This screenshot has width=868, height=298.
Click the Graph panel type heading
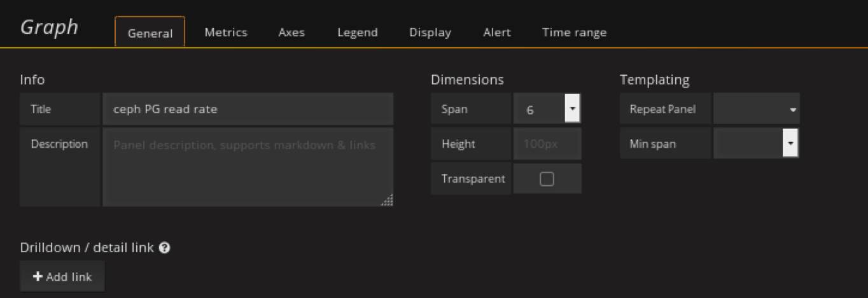[x=49, y=27]
